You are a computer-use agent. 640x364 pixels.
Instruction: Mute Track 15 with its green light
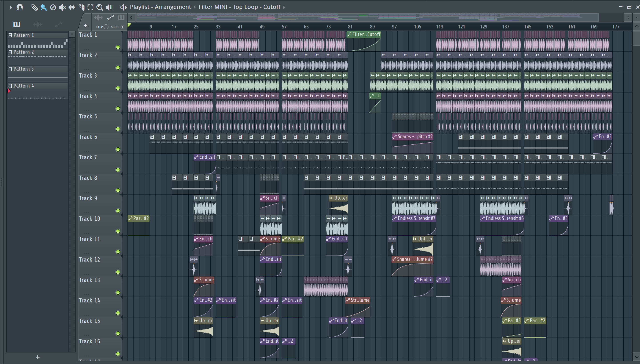click(118, 334)
